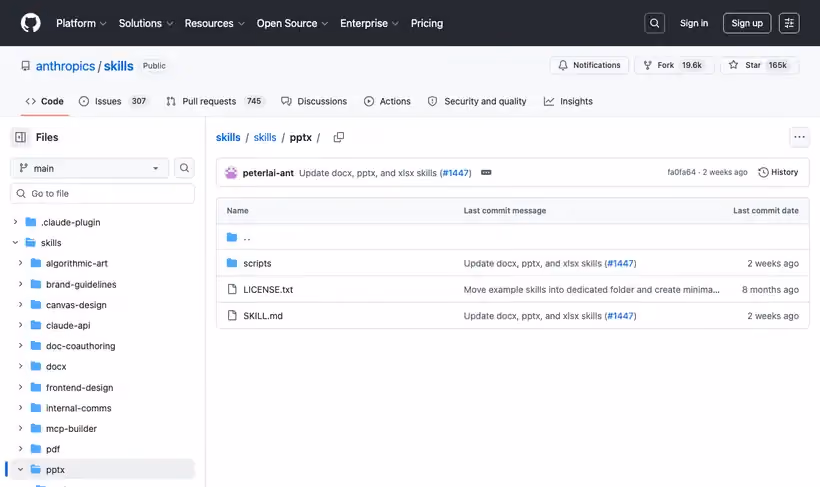Open the more options ellipsis menu
This screenshot has width=820, height=487.
tap(799, 137)
